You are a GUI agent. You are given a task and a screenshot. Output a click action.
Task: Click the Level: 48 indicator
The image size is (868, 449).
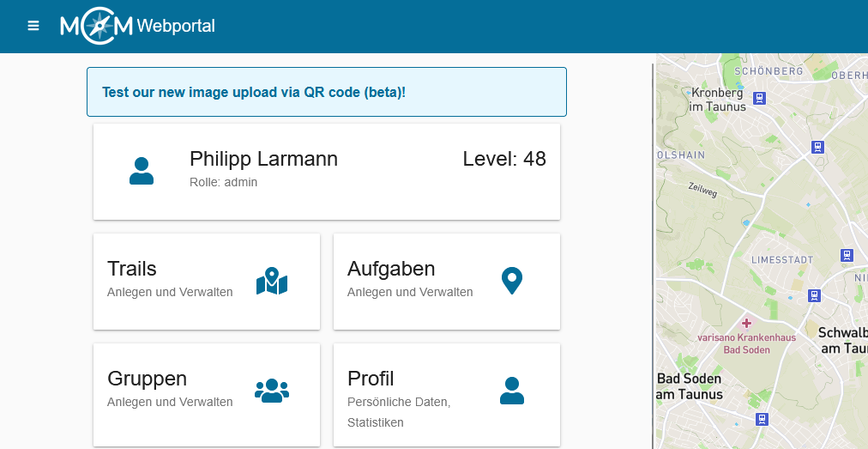click(503, 159)
